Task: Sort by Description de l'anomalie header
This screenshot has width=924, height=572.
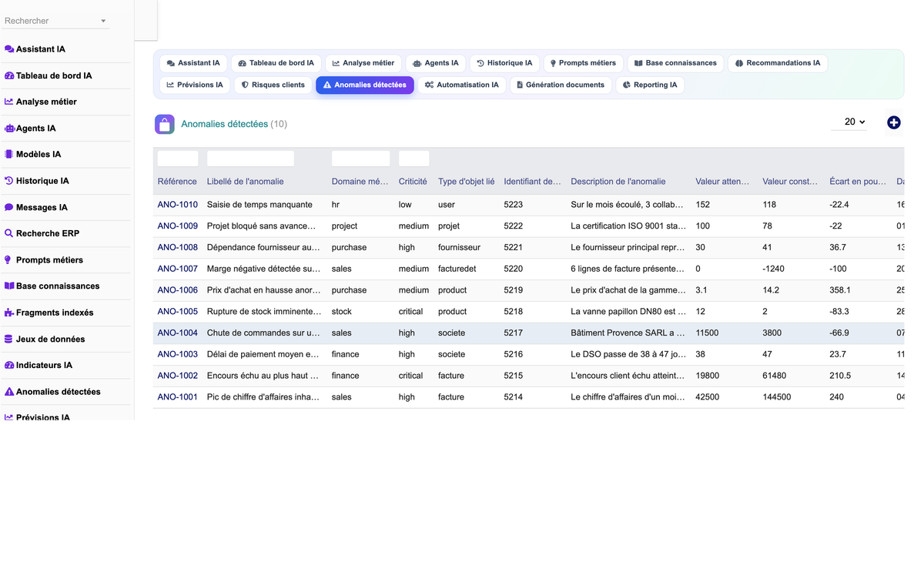Action: coord(618,182)
